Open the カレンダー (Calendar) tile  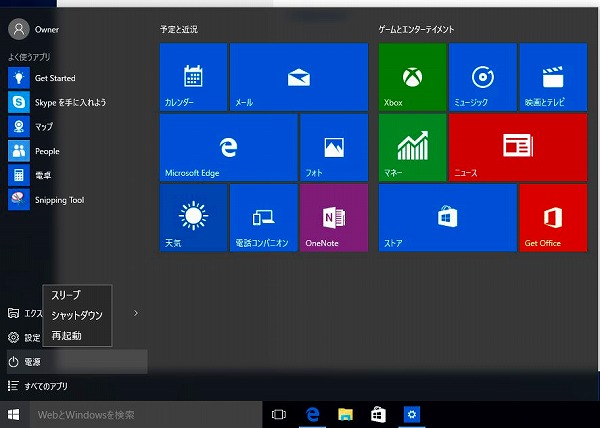click(x=193, y=77)
